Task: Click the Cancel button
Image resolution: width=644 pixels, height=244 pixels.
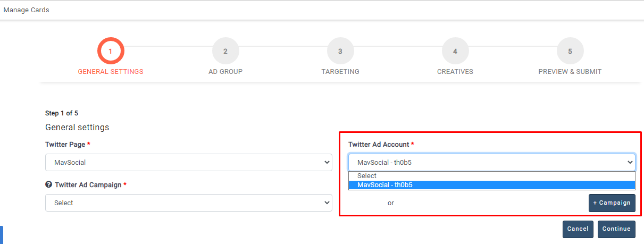Action: pos(578,229)
